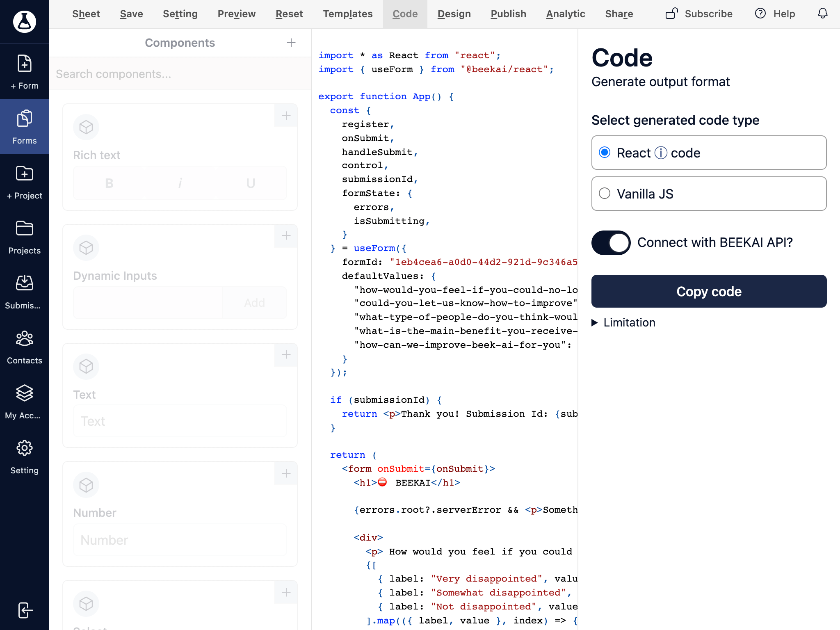Toggle Connect with BEEKAI API switch
Image resolution: width=840 pixels, height=630 pixels.
(x=611, y=243)
